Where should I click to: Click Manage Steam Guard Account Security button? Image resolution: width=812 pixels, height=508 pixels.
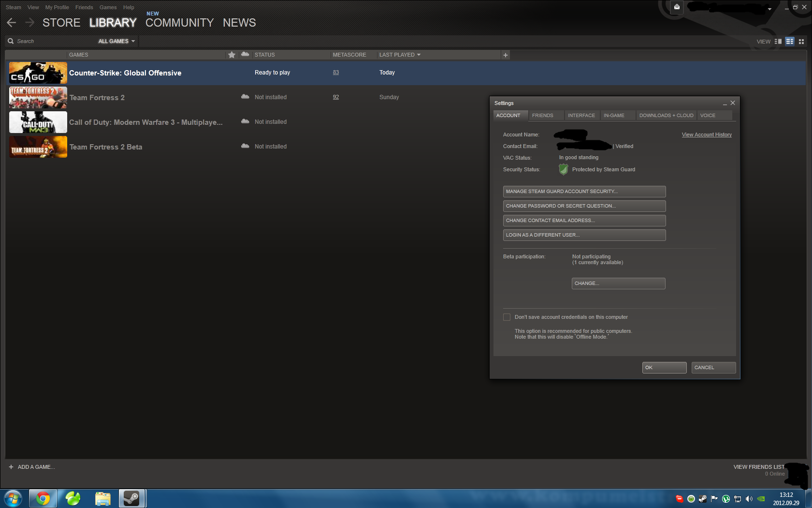click(x=584, y=192)
